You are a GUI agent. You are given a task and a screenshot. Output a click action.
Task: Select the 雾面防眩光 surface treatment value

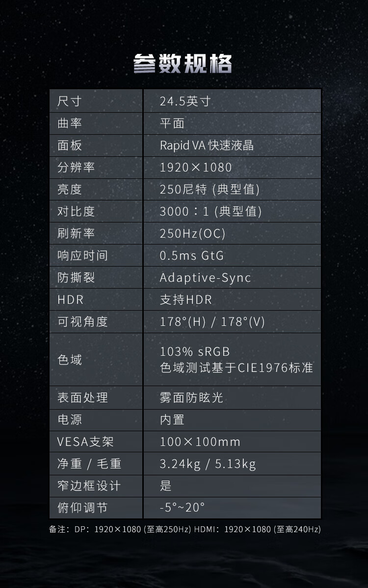tap(191, 397)
